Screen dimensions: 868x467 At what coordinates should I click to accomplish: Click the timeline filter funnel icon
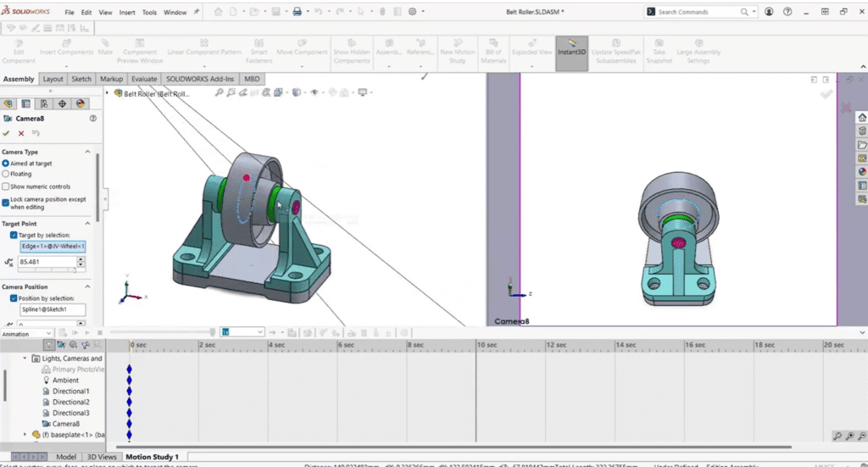pyautogui.click(x=49, y=345)
